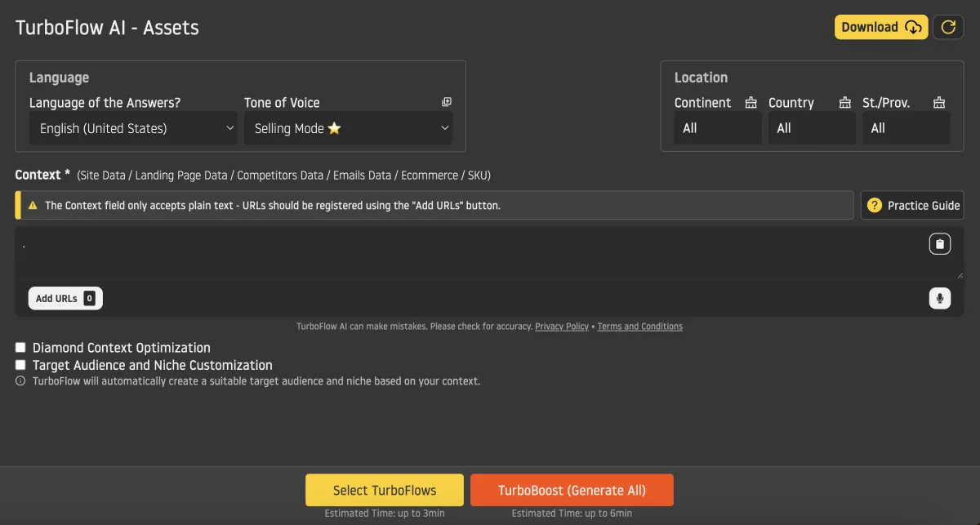This screenshot has width=980, height=525.
Task: Open the Privacy Policy link
Action: pyautogui.click(x=562, y=327)
